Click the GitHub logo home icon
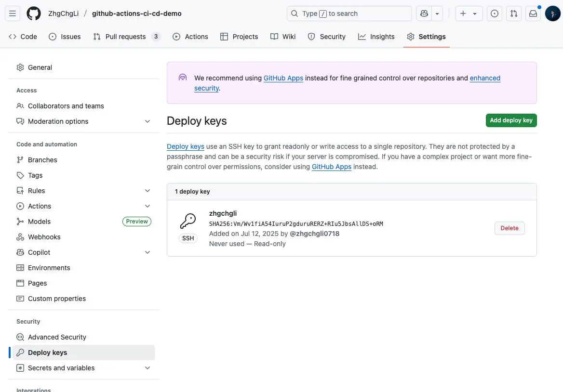 tap(34, 13)
